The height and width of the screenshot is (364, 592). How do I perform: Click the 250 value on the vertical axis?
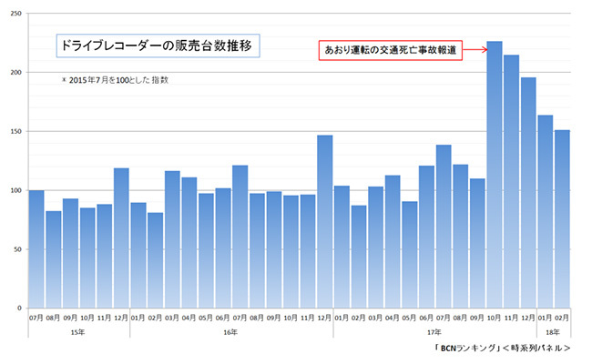(16, 14)
